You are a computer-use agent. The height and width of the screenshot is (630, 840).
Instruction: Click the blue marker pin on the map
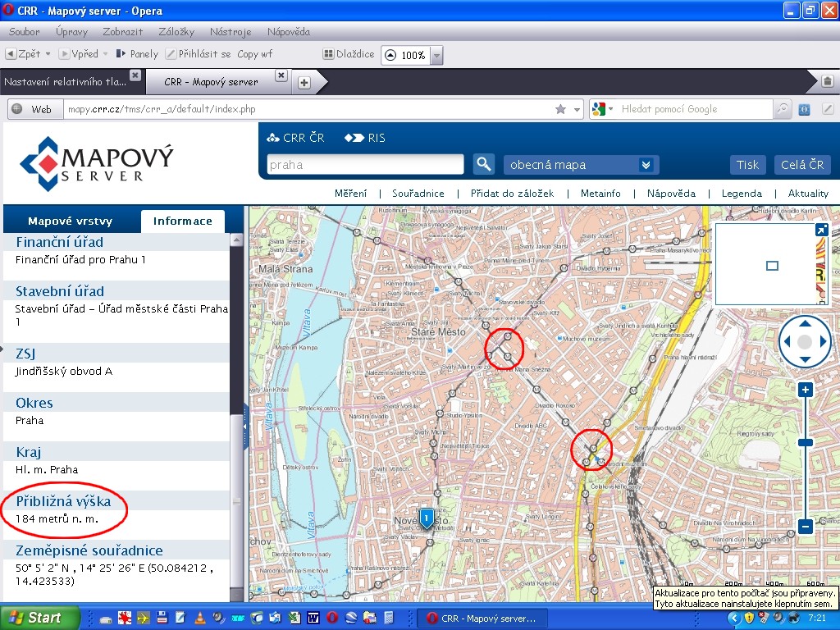point(427,517)
